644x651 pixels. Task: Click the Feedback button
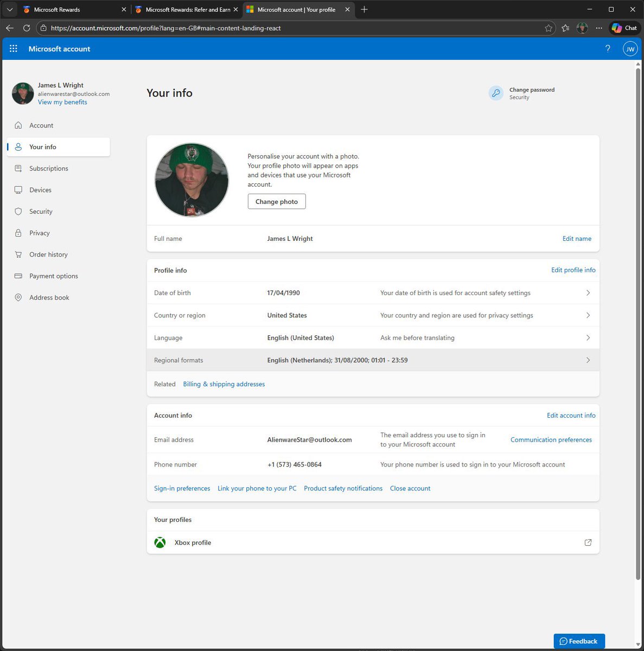point(579,641)
